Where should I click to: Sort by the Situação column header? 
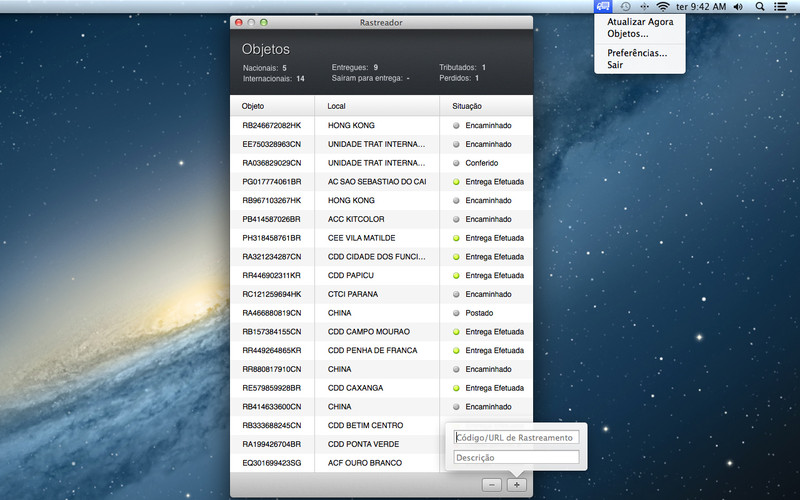coord(486,106)
